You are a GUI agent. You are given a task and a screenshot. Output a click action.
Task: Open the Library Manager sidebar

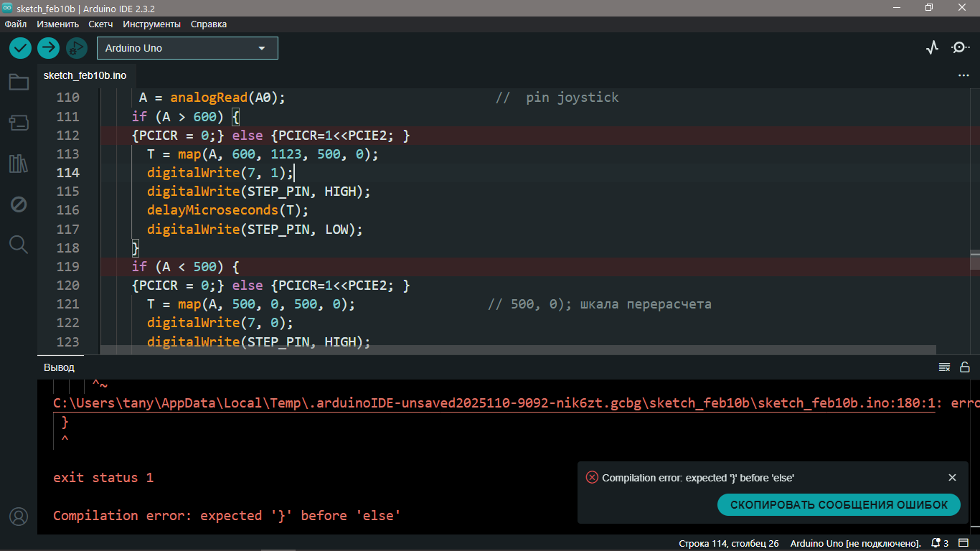(x=19, y=164)
